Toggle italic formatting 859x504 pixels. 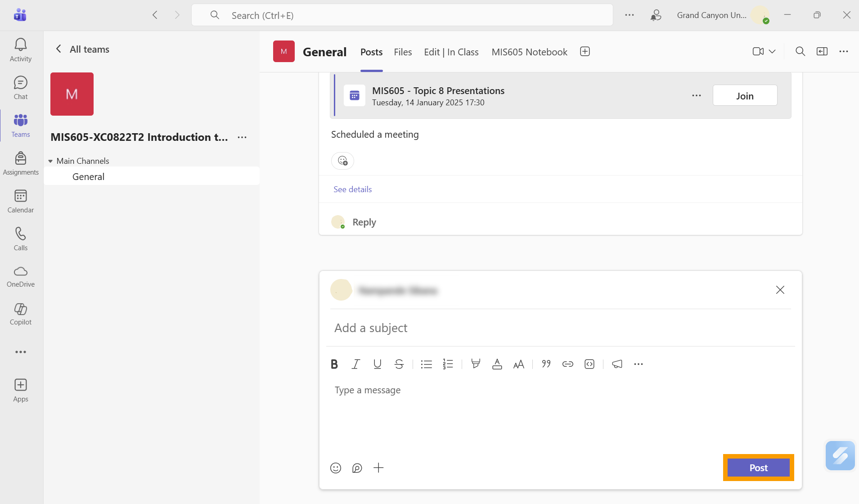click(x=355, y=364)
